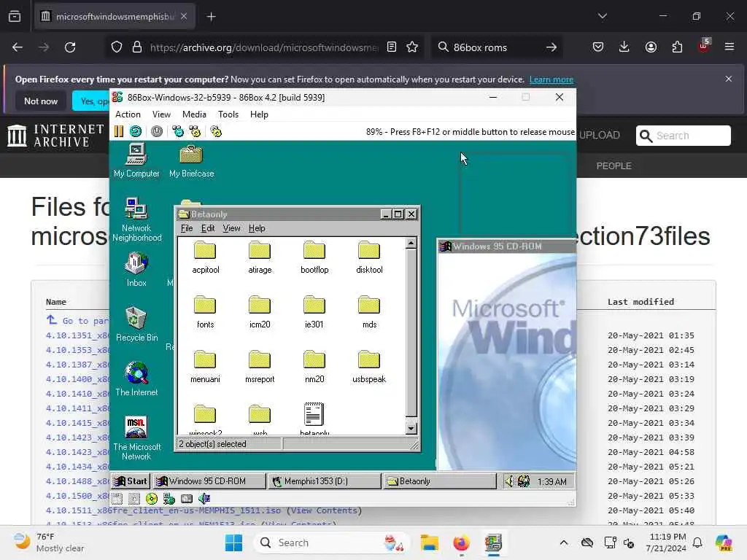
Task: Select the fonts folder
Action: tap(205, 312)
